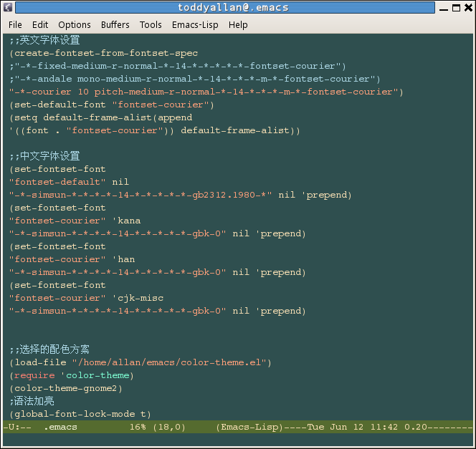This screenshot has height=449, width=476.
Task: Open the Help menu
Action: pos(238,24)
